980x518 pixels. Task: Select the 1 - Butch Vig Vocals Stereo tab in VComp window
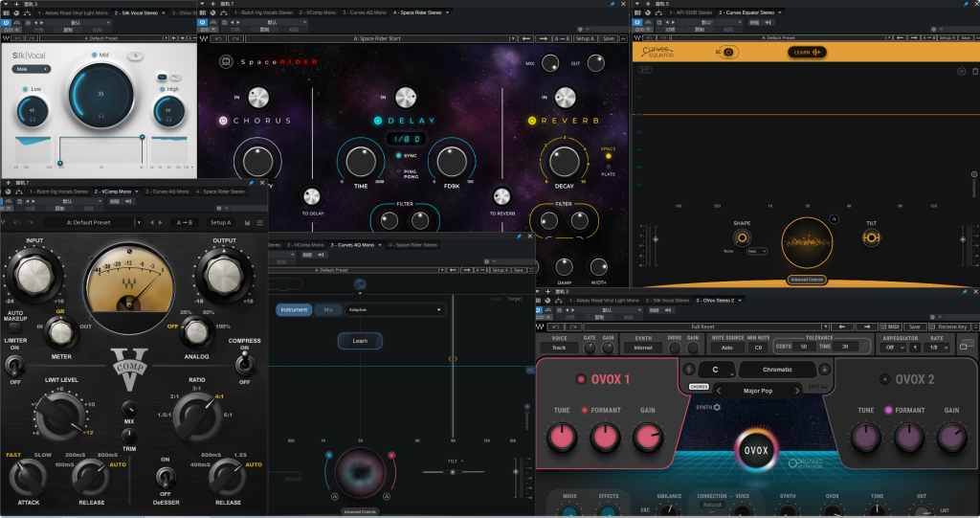[58, 191]
